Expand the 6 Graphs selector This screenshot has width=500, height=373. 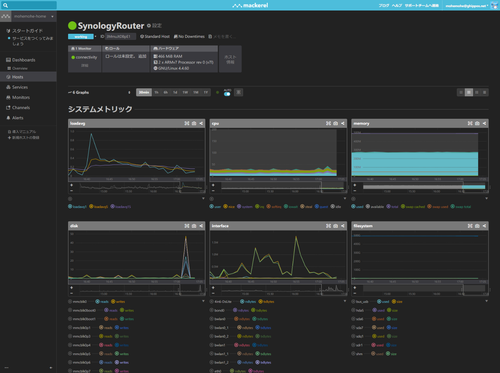(129, 92)
